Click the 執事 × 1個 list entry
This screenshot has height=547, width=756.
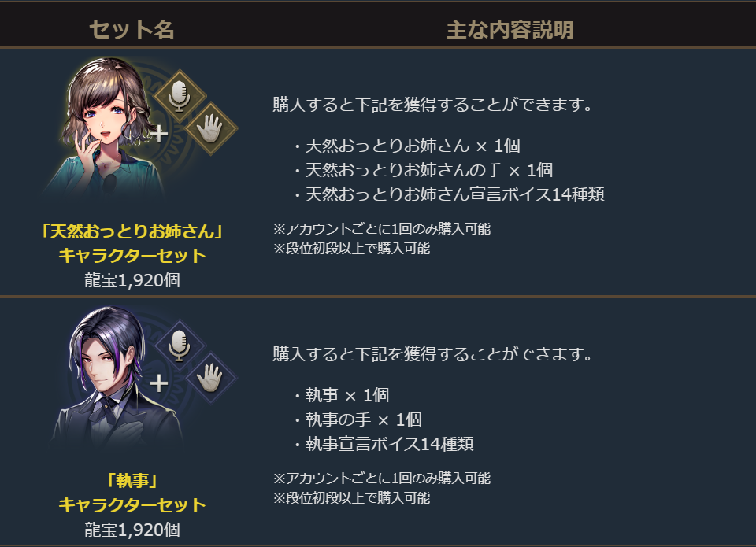coord(346,395)
